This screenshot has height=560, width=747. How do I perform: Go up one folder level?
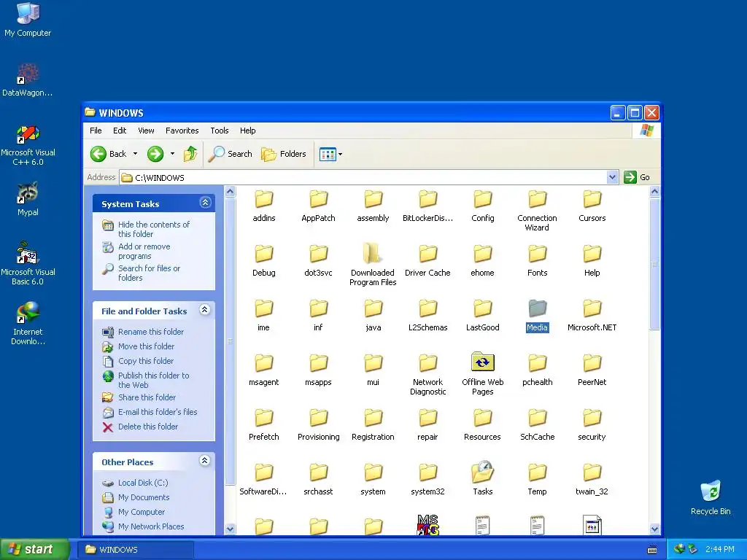pos(190,154)
